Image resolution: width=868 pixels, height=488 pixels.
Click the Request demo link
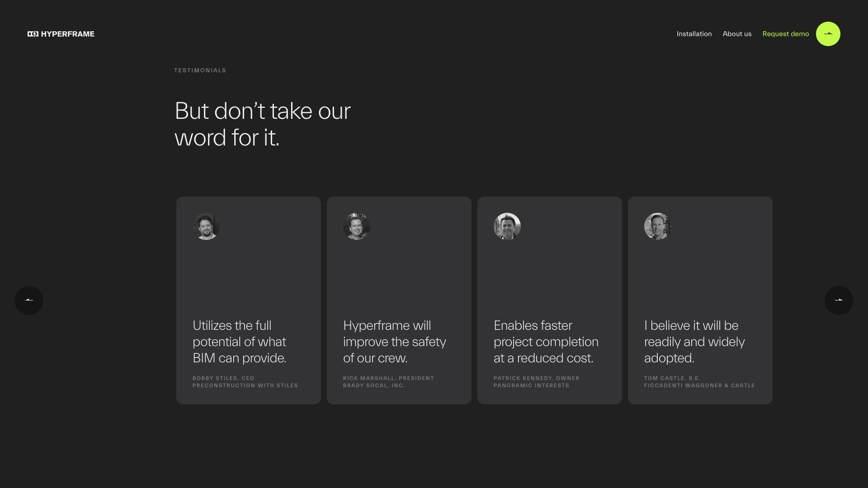785,34
